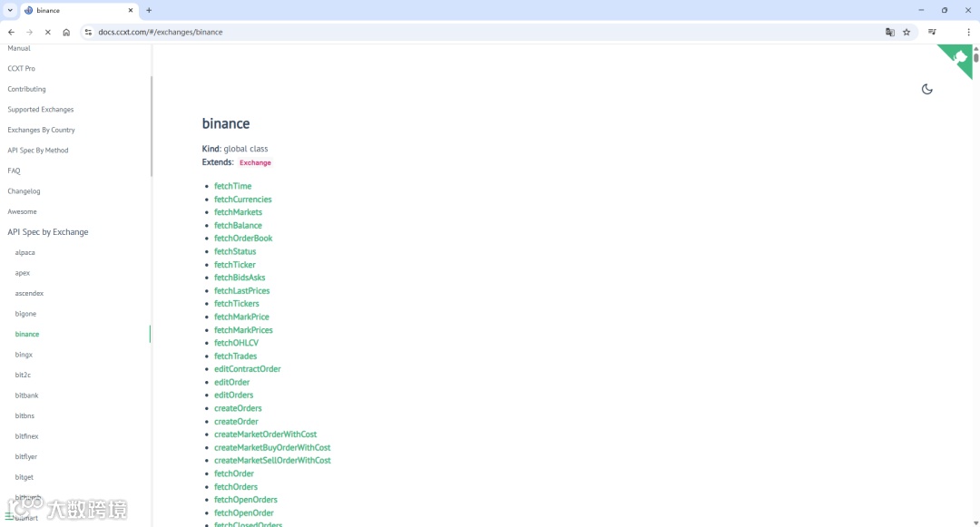
Task: Jump to the createOrders method
Action: coord(238,408)
